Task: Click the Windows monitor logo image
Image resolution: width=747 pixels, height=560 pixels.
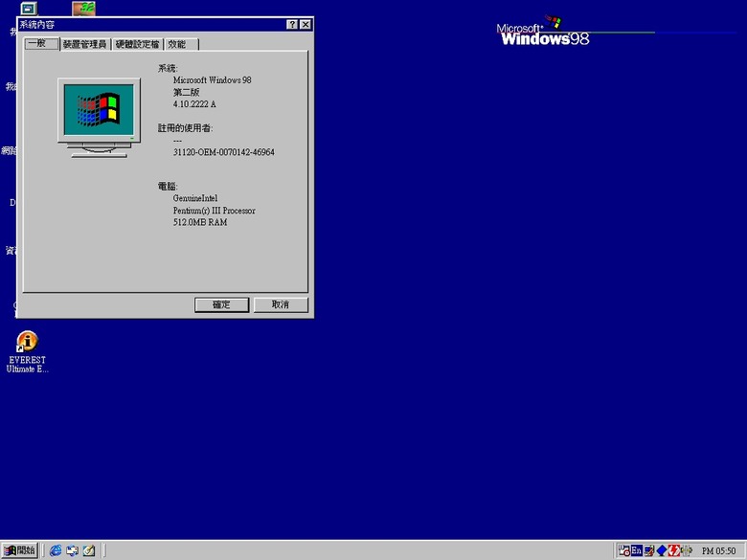Action: point(99,117)
